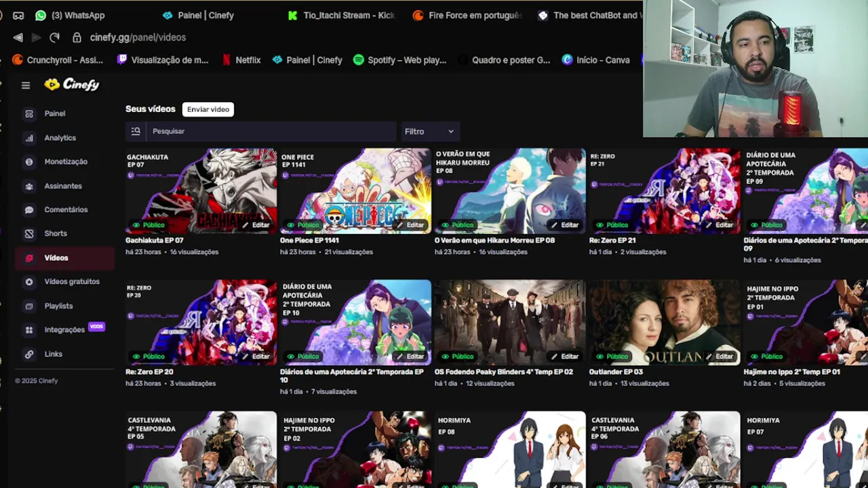This screenshot has width=868, height=488.
Task: Toggle Público visibility on Outlander EP 03
Action: click(x=612, y=357)
